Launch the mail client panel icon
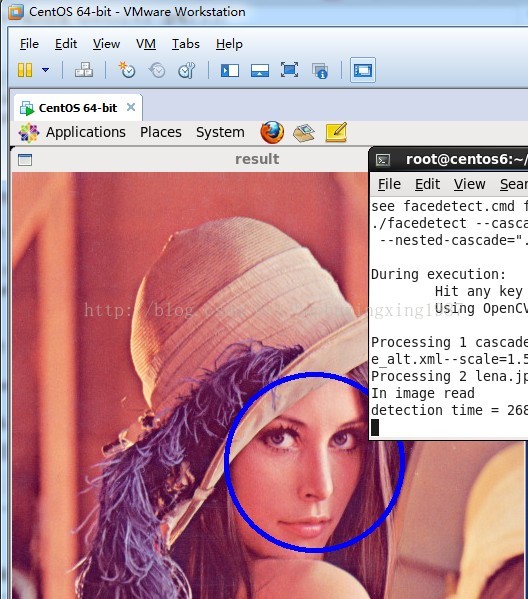This screenshot has width=528, height=599. [304, 133]
